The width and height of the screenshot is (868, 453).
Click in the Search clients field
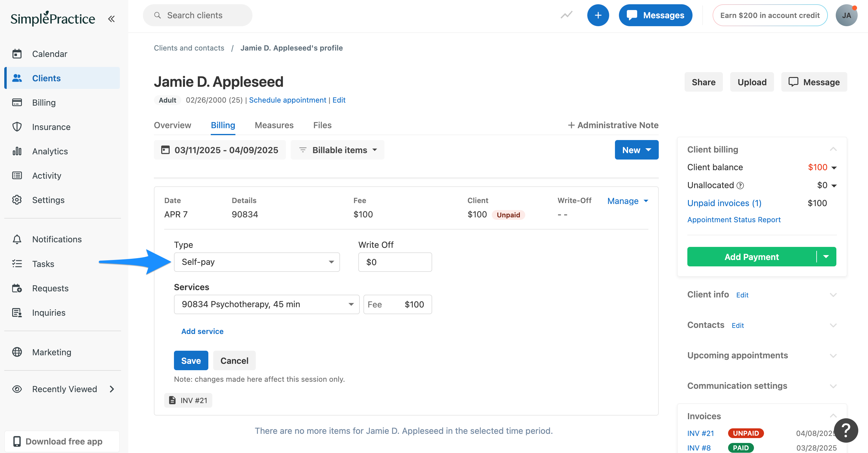[197, 15]
